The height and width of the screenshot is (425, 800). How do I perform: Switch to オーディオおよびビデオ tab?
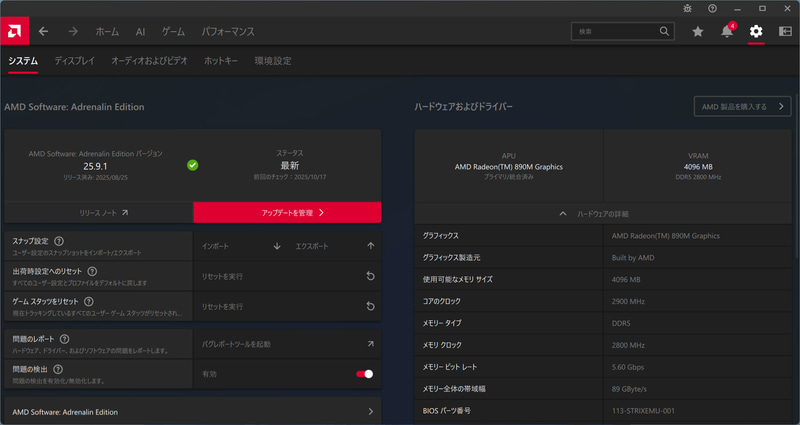coord(149,61)
